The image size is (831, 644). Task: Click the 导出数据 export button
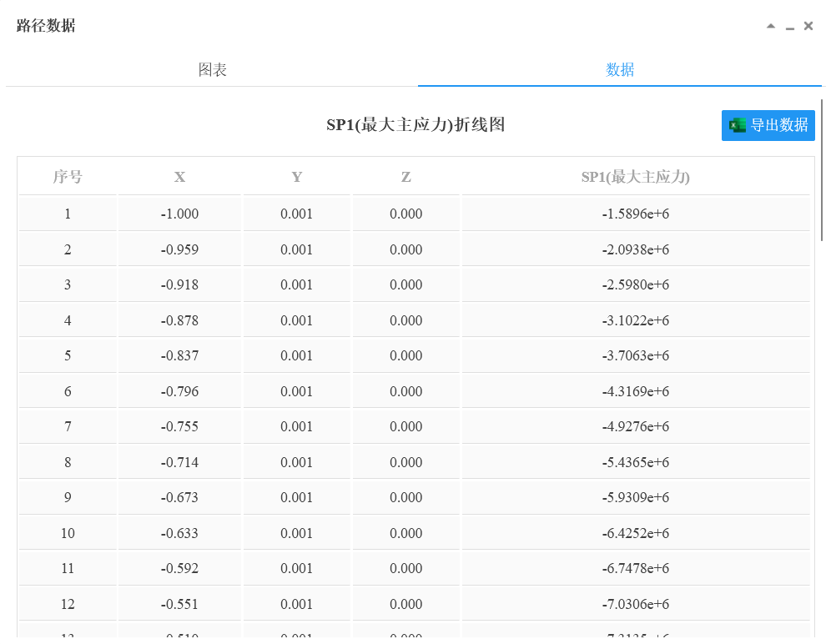pyautogui.click(x=768, y=125)
